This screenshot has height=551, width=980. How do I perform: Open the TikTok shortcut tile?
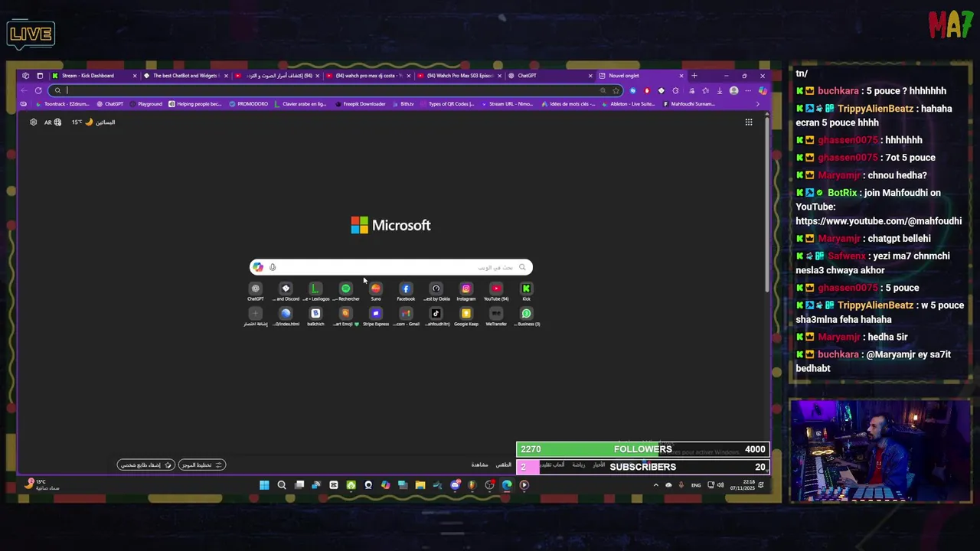pos(436,315)
